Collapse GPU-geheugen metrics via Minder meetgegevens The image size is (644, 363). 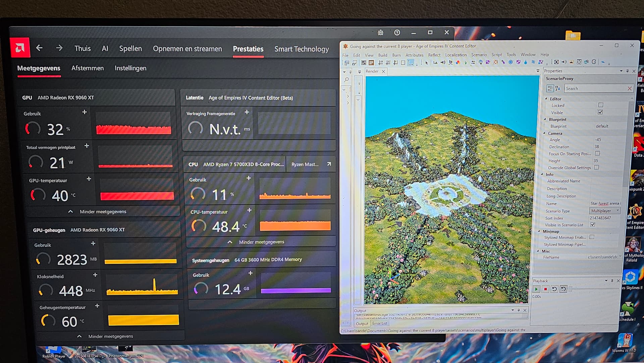[x=105, y=336]
